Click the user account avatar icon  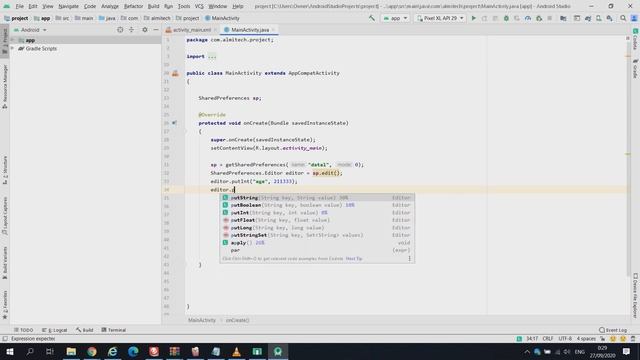[634, 18]
